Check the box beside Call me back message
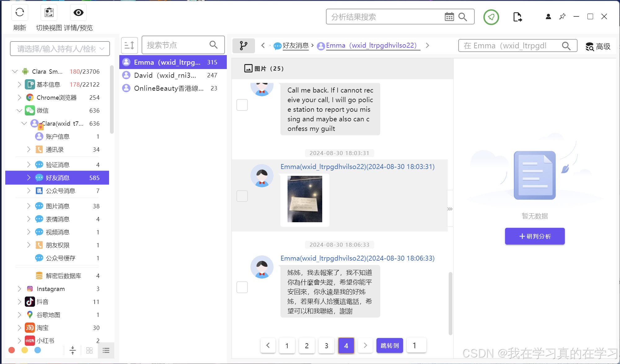The image size is (620, 364). [x=242, y=105]
